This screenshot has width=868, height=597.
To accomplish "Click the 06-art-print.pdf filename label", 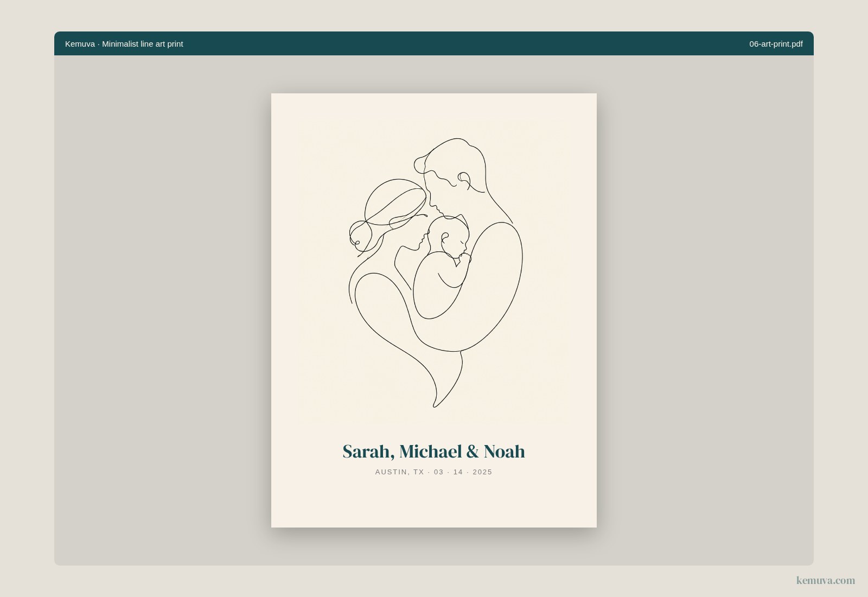I will [776, 44].
